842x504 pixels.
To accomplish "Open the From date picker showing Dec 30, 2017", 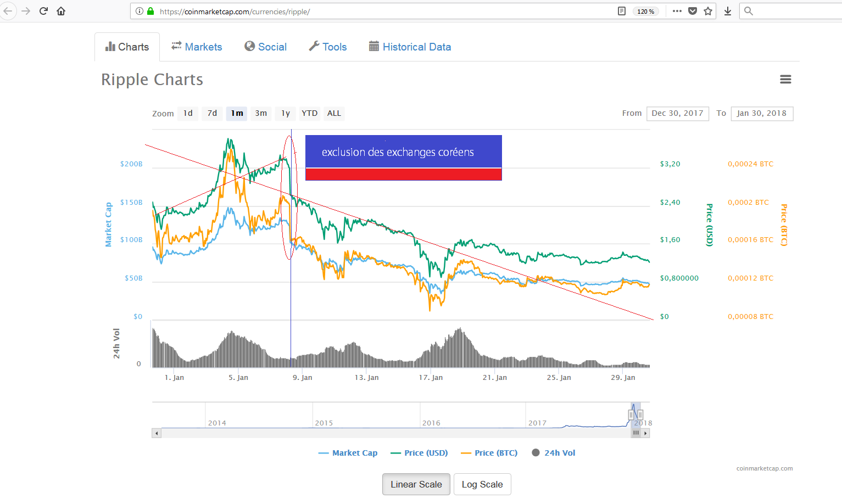I will 677,113.
